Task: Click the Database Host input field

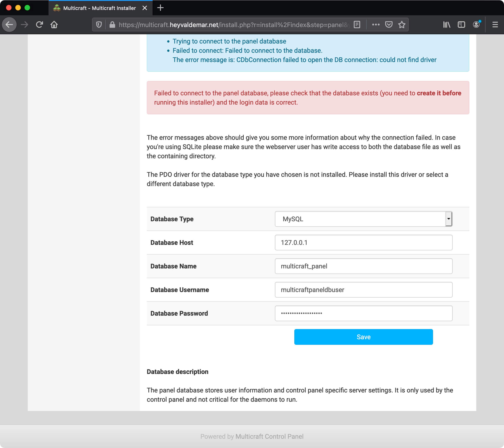Action: [363, 243]
